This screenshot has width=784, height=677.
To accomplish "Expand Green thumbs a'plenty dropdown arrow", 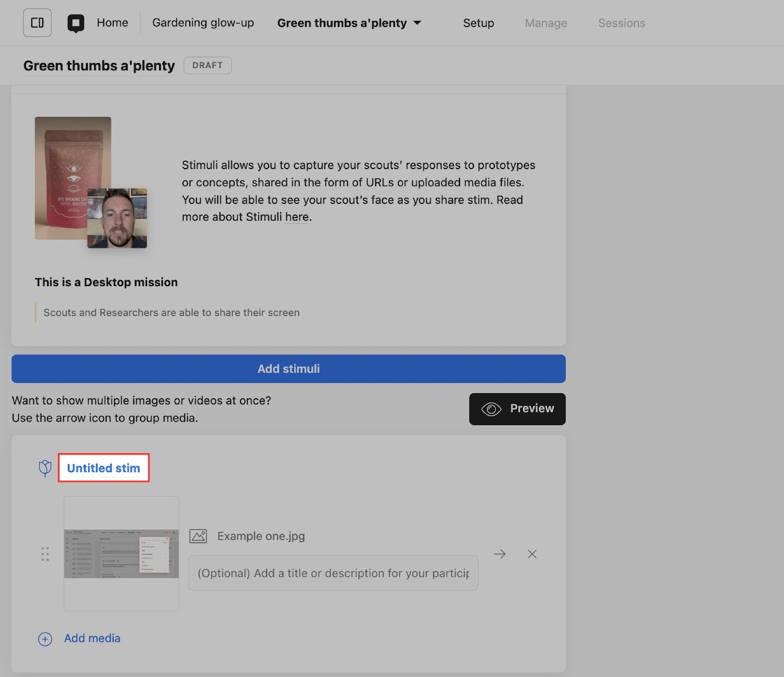I will 417,23.
